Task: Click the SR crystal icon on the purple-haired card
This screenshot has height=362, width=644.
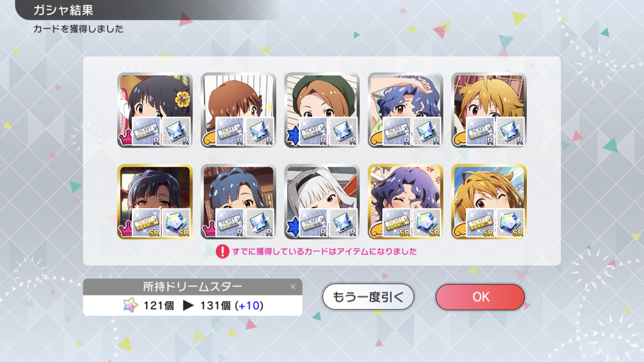Action: [x=427, y=223]
